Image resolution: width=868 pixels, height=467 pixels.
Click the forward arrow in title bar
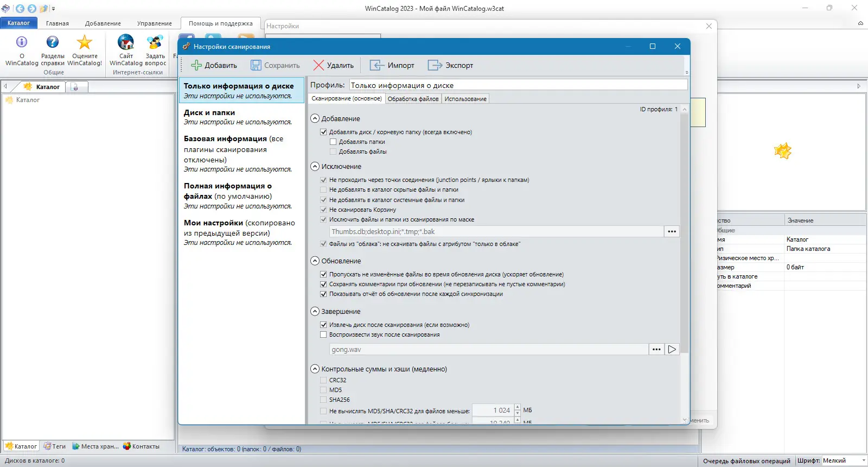click(31, 8)
